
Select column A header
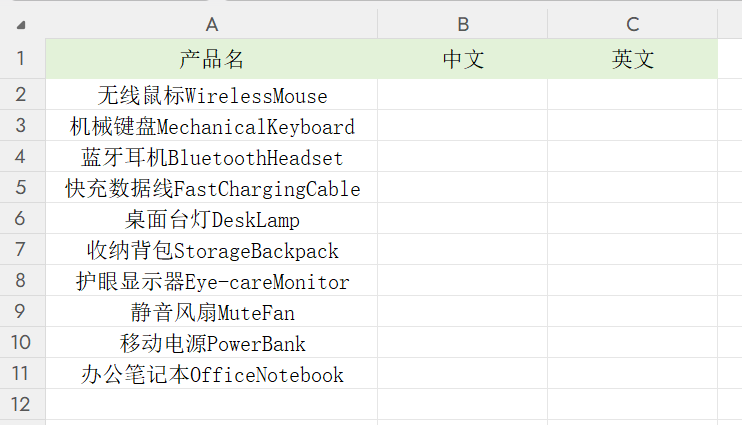tap(211, 24)
